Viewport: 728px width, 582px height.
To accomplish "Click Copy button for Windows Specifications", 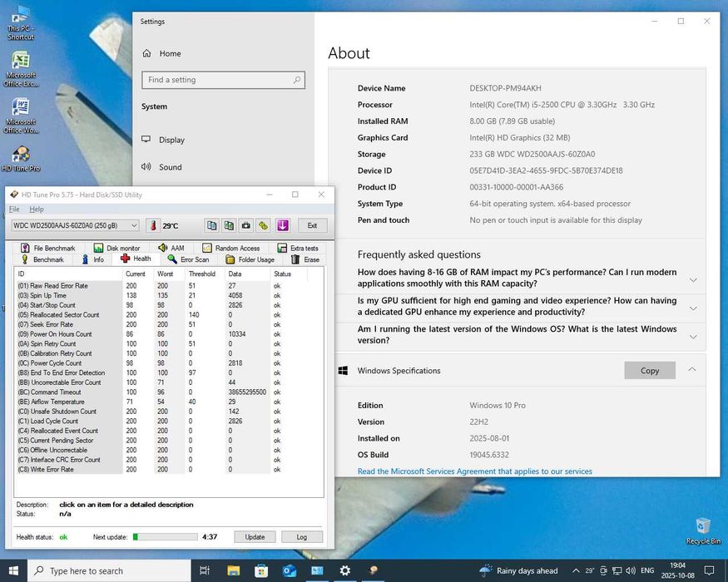I will tap(650, 370).
